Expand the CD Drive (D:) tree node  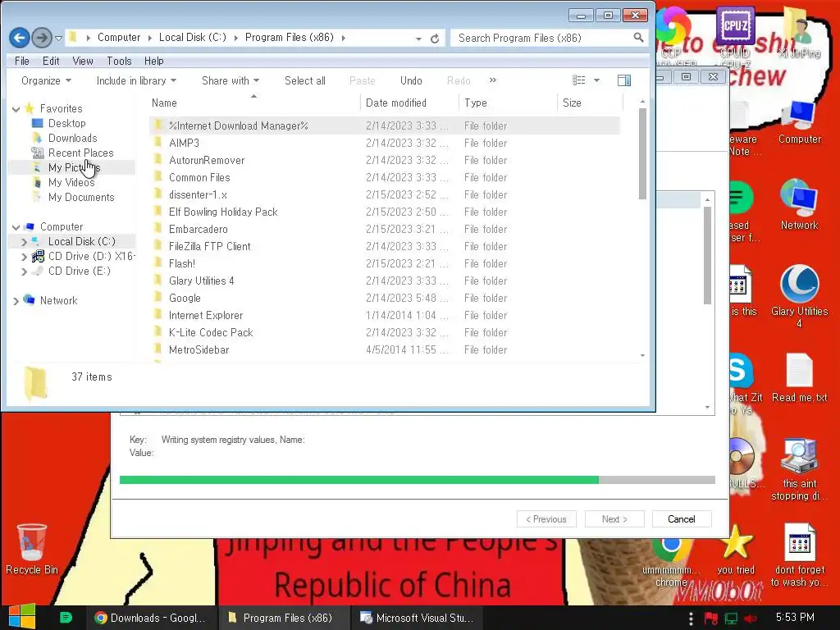click(x=24, y=257)
